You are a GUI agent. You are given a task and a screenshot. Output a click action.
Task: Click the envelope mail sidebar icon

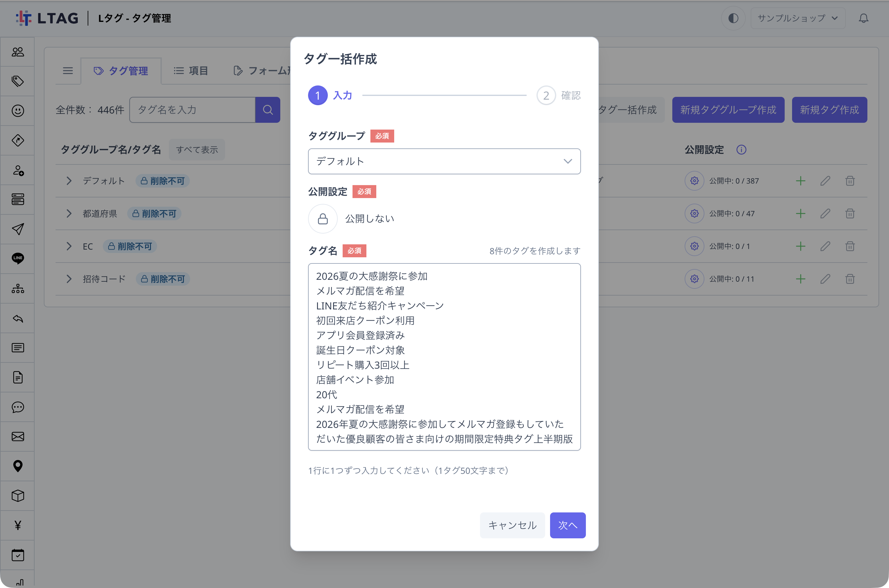point(18,437)
